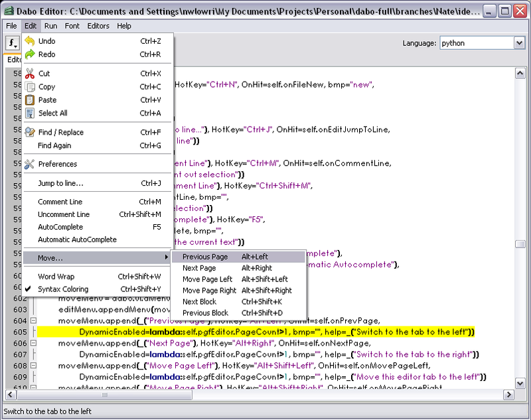Screen dimensions: 531x420
Task: Toggle Word Wrap in the Edit menu
Action: (56, 277)
